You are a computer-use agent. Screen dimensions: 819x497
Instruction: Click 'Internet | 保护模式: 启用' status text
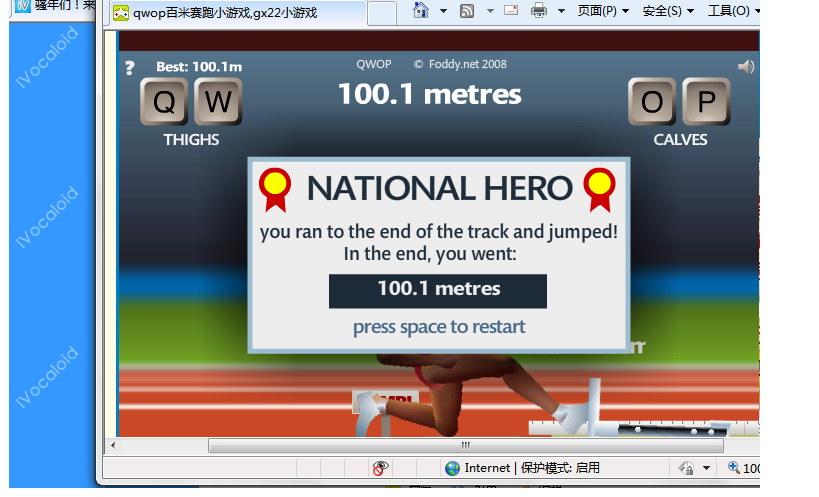click(x=532, y=468)
